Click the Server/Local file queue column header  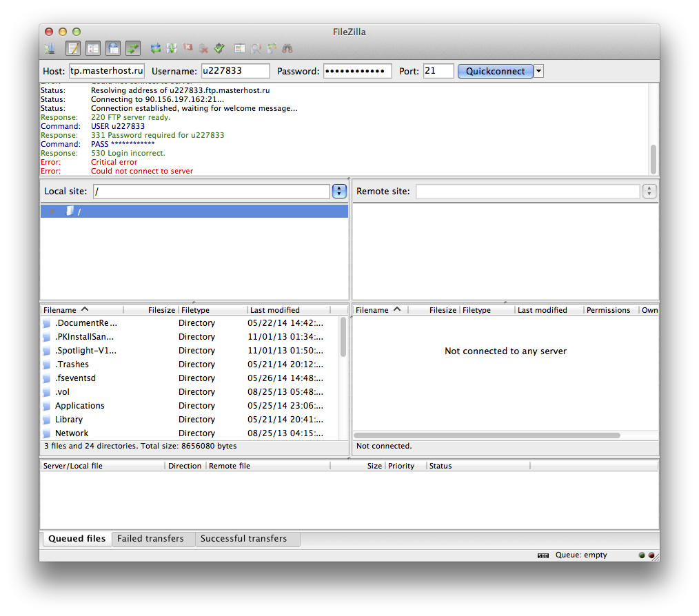[x=103, y=466]
